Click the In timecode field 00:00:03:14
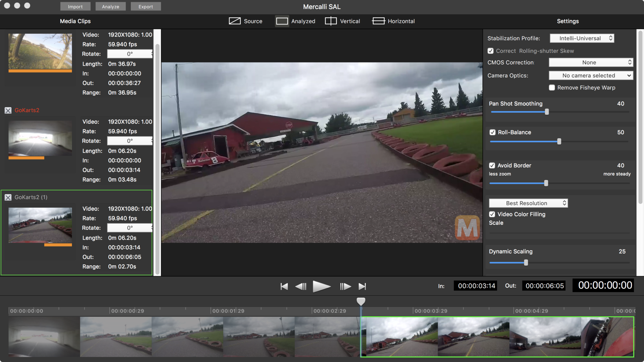This screenshot has width=644, height=362. 475,286
